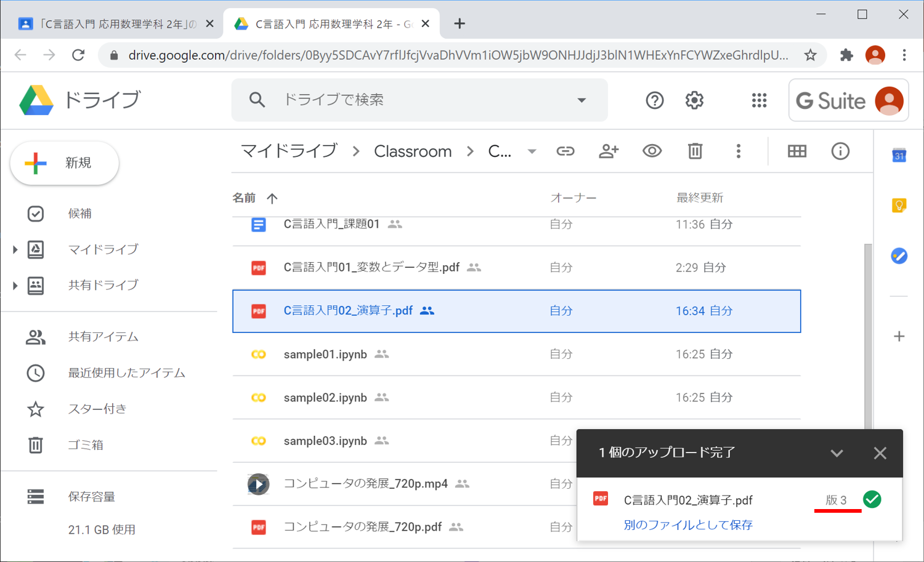This screenshot has height=562, width=924.
Task: Select the C言語入門_課題01 document row
Action: [x=516, y=225]
